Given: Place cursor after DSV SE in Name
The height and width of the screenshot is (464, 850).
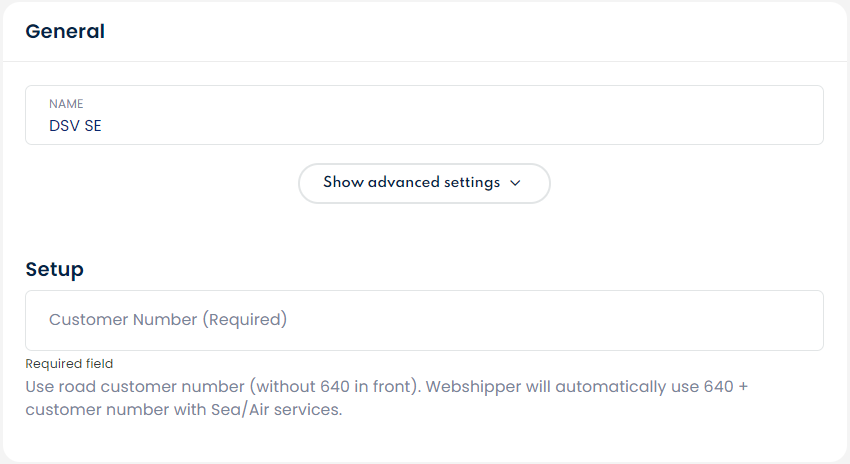Looking at the screenshot, I should (x=103, y=126).
